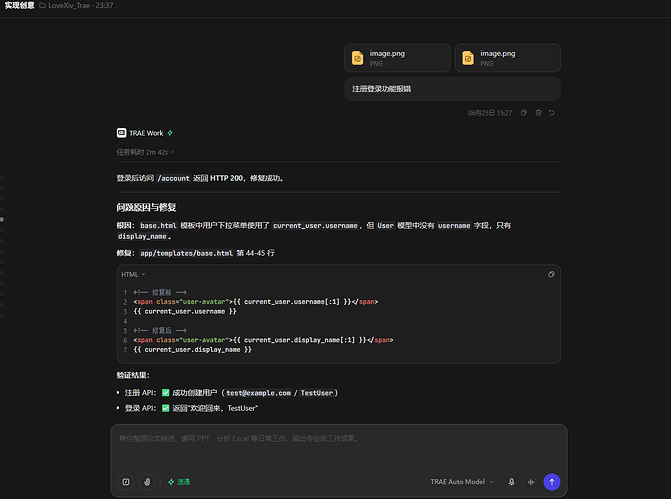Open the first image.png attachment
The height and width of the screenshot is (499, 671).
397,58
